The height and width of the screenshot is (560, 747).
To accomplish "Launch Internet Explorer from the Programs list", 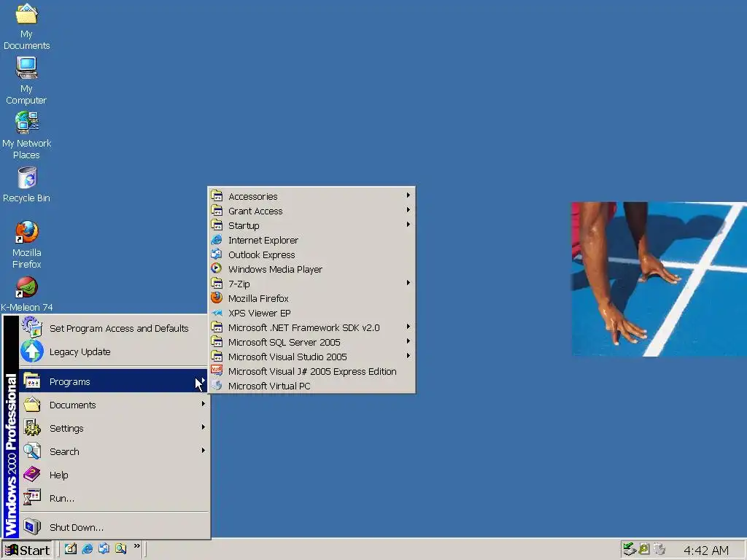I will pos(311,240).
